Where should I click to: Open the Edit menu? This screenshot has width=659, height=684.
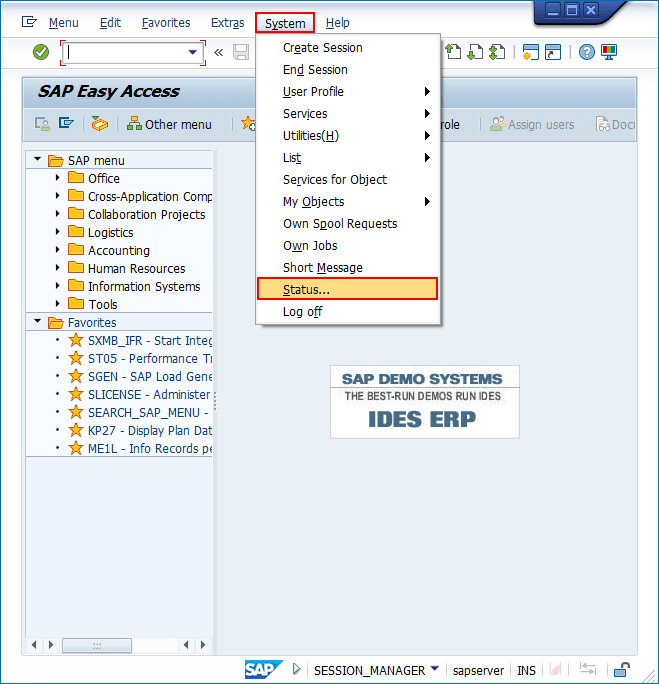click(x=110, y=23)
